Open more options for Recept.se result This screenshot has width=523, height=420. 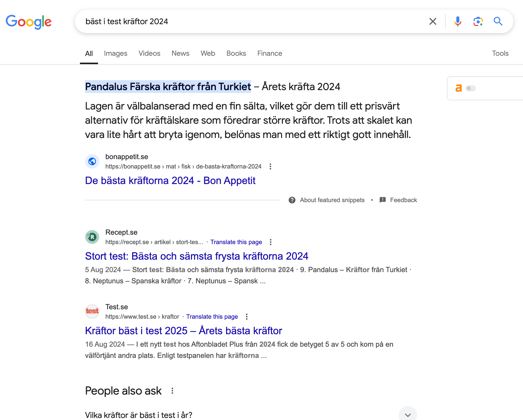271,242
